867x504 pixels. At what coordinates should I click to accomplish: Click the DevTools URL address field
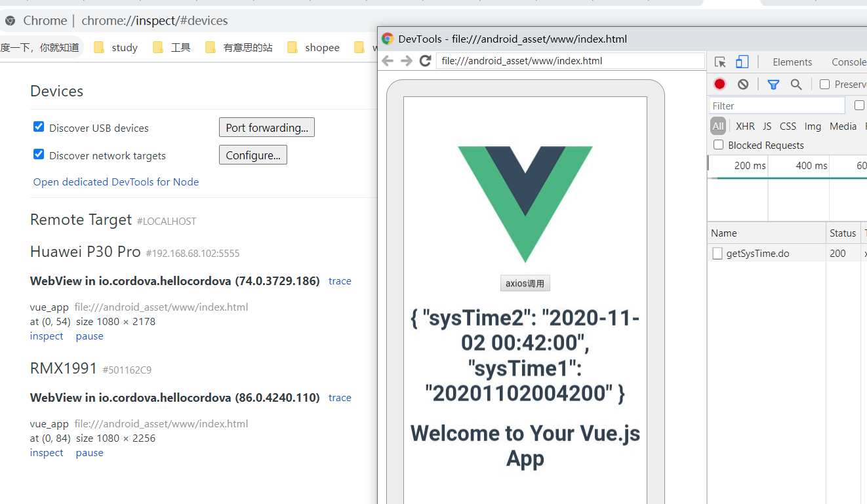571,61
